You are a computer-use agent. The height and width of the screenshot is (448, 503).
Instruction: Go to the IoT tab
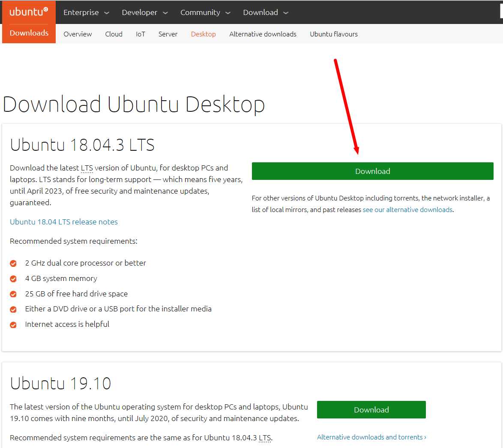(141, 34)
